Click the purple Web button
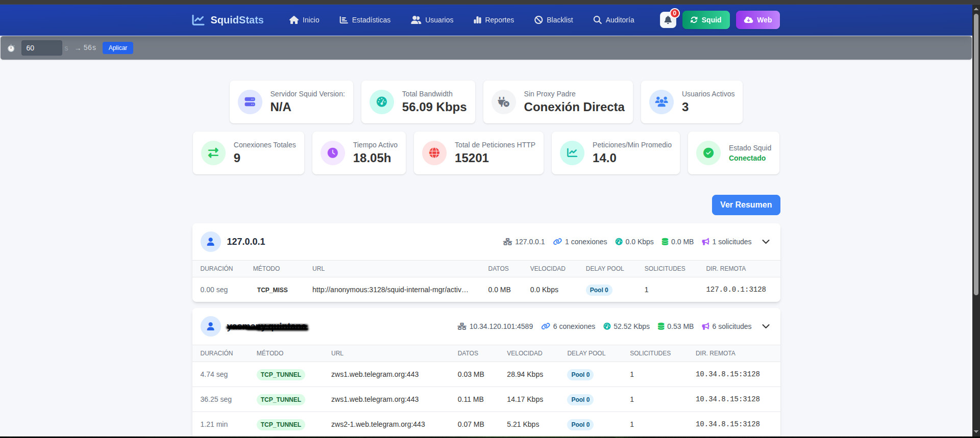Viewport: 980px width, 438px height. [758, 20]
